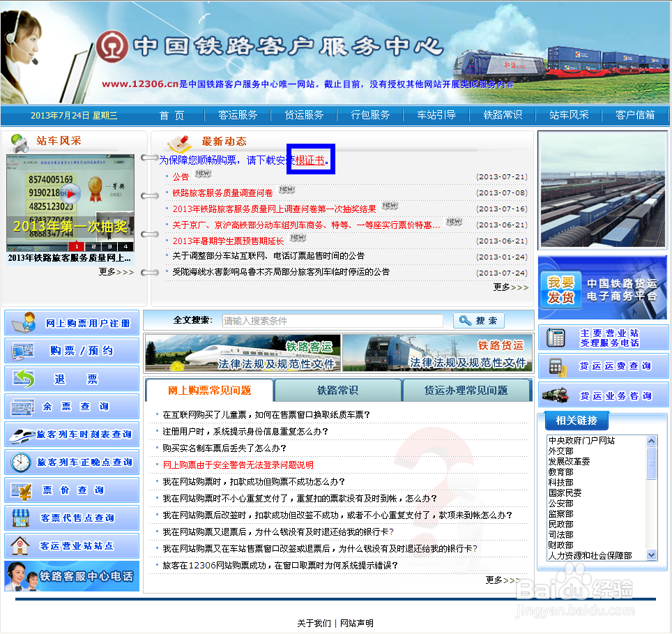The width and height of the screenshot is (672, 634).
Task: Open 网上购票用户注册 sidebar button
Action: [x=72, y=323]
